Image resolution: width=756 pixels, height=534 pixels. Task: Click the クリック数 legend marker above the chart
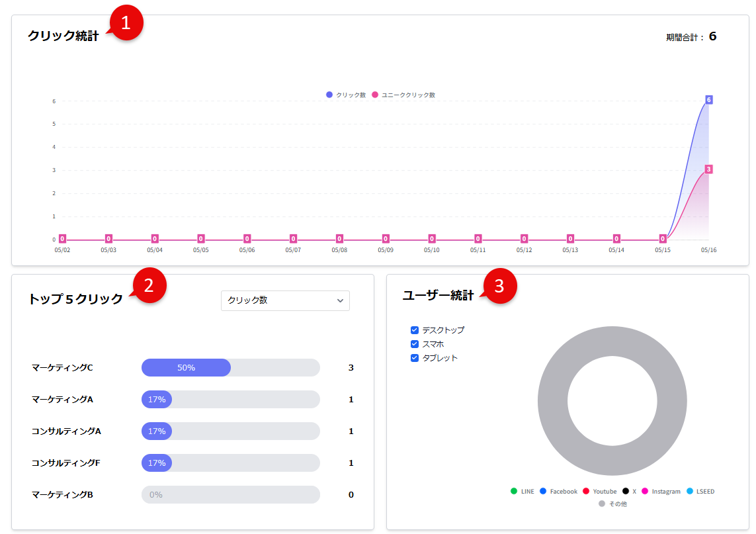pos(329,95)
